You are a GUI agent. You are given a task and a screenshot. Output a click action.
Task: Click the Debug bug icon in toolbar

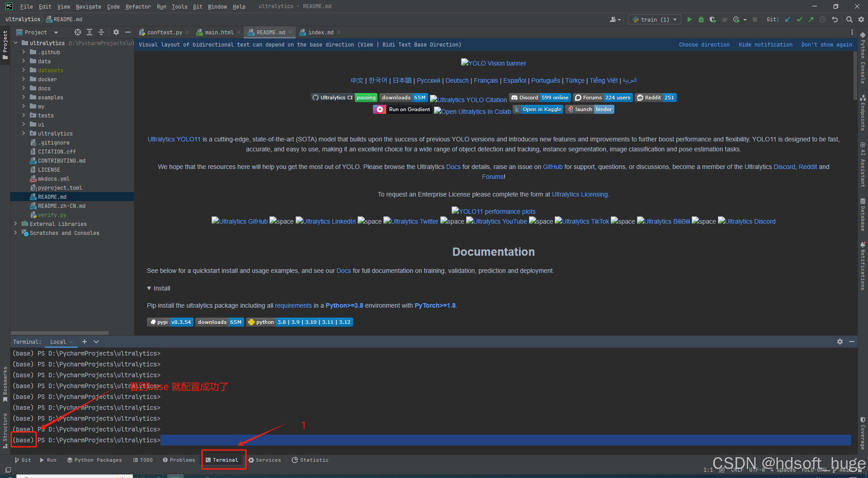click(x=701, y=19)
